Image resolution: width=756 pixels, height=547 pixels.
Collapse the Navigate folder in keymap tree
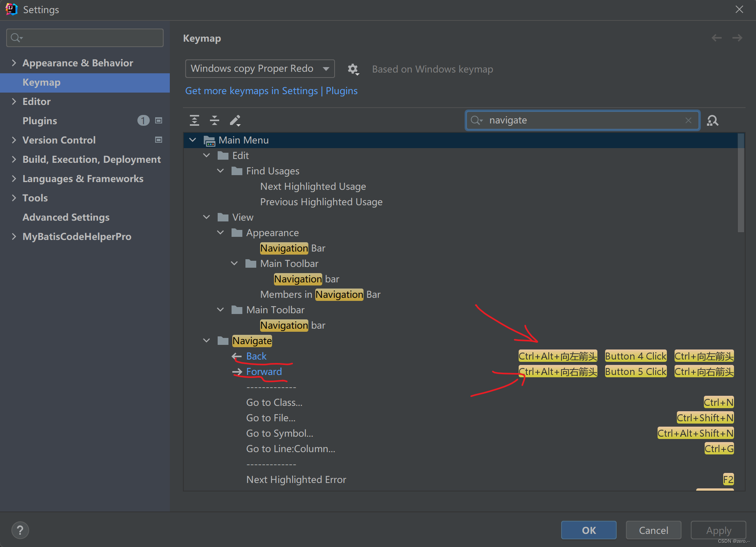pos(207,341)
